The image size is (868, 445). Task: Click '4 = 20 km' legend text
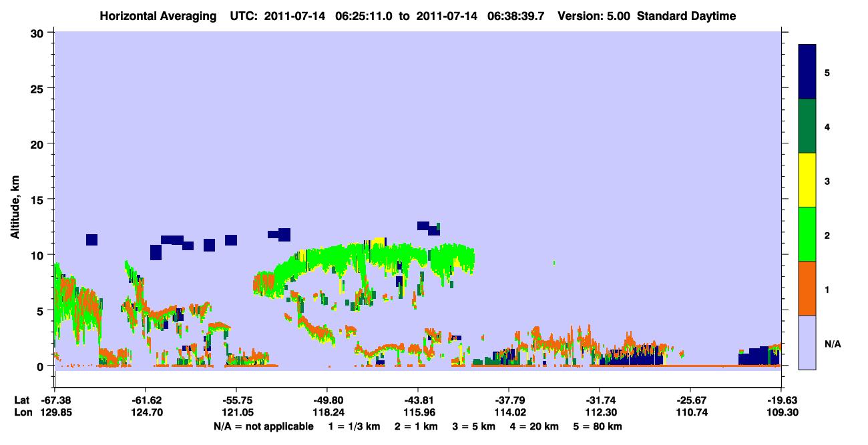(x=535, y=426)
